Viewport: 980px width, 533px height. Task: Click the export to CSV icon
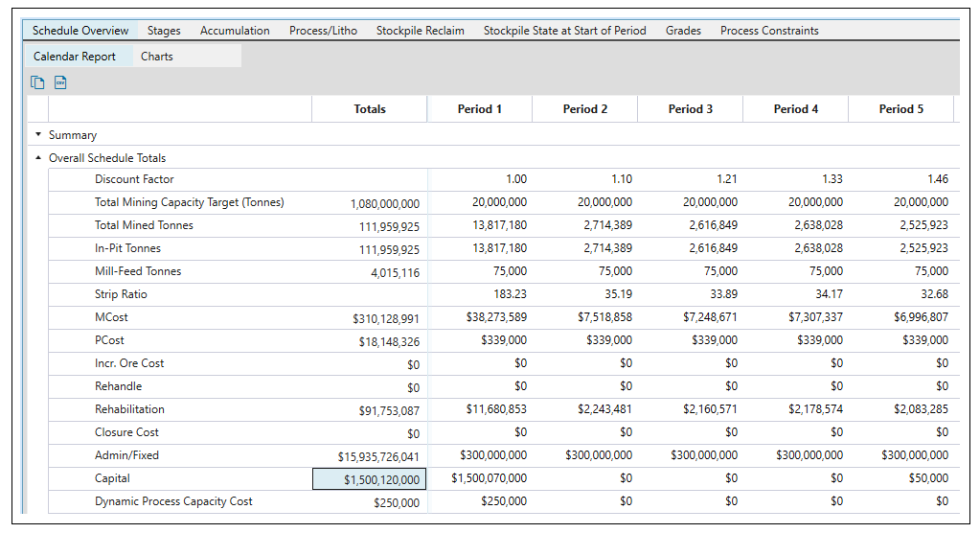pyautogui.click(x=60, y=82)
